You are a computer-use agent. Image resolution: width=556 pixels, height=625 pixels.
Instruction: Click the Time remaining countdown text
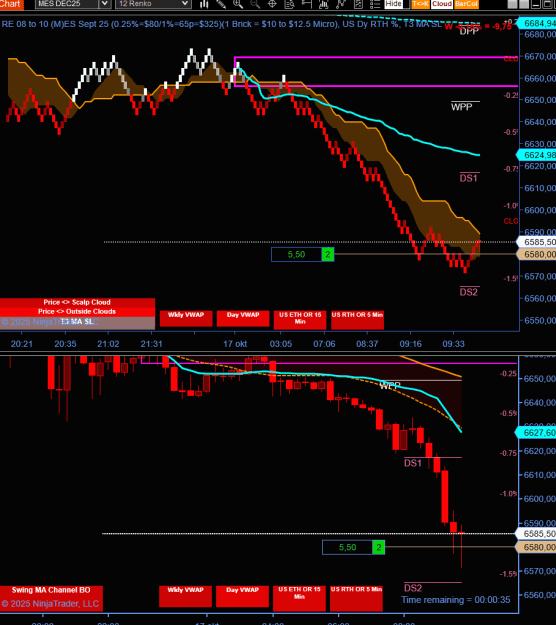click(x=456, y=600)
